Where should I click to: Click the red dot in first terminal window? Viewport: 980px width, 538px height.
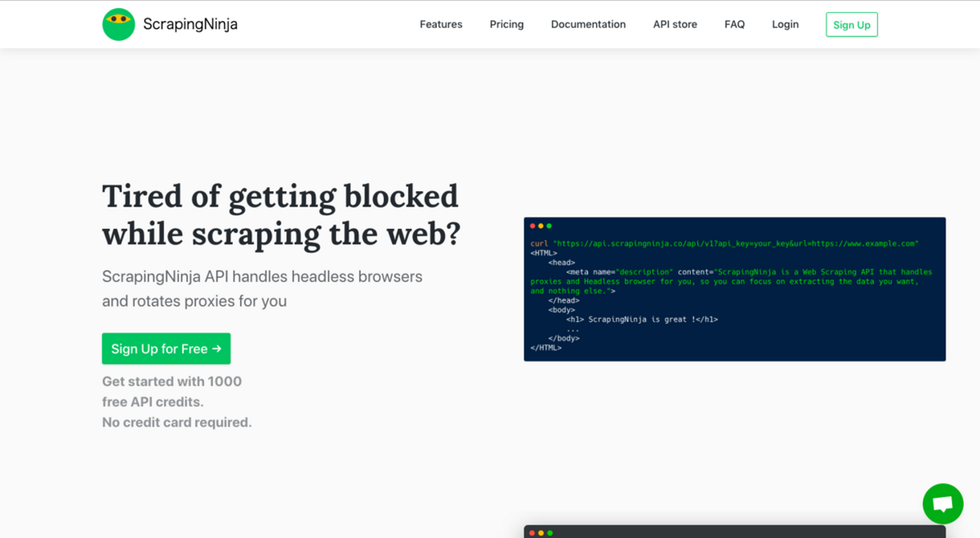[x=533, y=226]
